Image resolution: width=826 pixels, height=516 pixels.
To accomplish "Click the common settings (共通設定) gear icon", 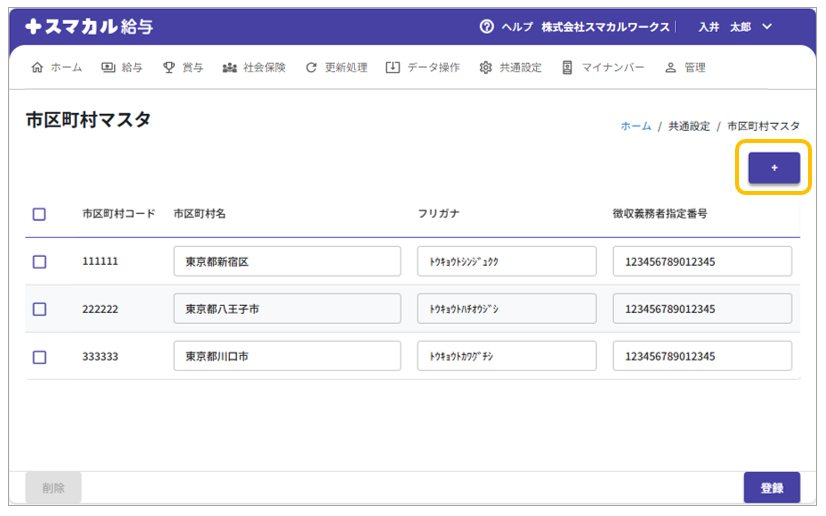I will pos(486,68).
